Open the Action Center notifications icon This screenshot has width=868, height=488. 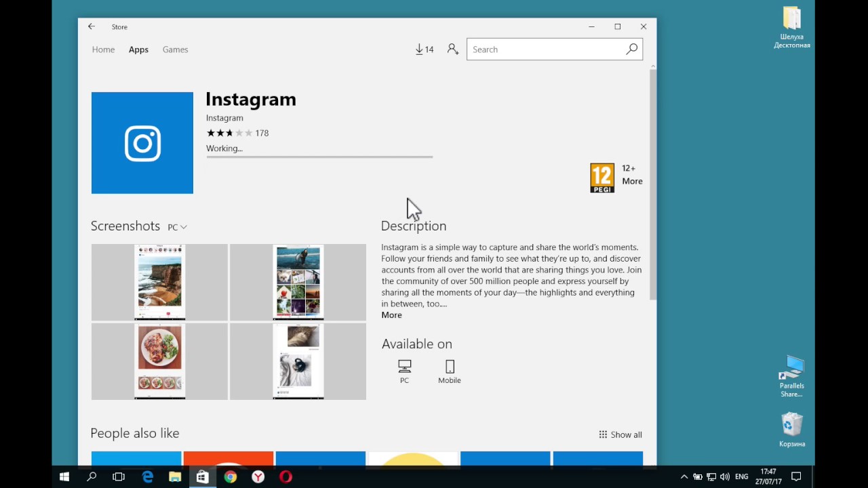point(797,477)
